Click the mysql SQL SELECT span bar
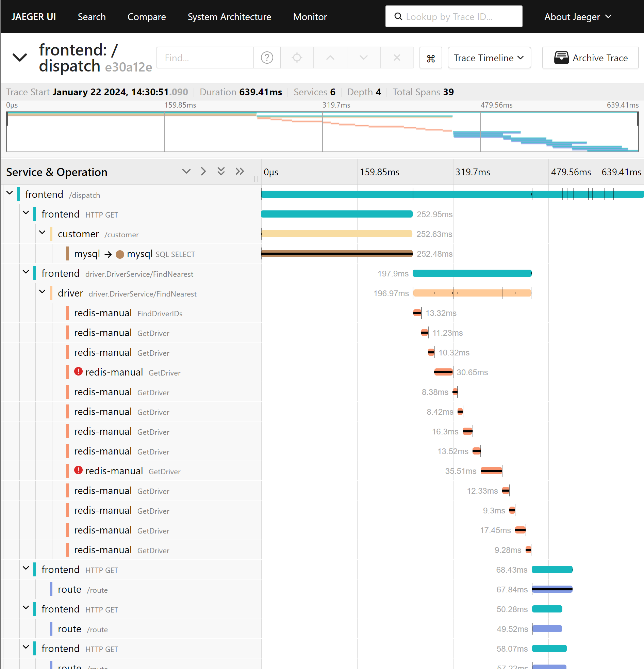 (x=337, y=254)
